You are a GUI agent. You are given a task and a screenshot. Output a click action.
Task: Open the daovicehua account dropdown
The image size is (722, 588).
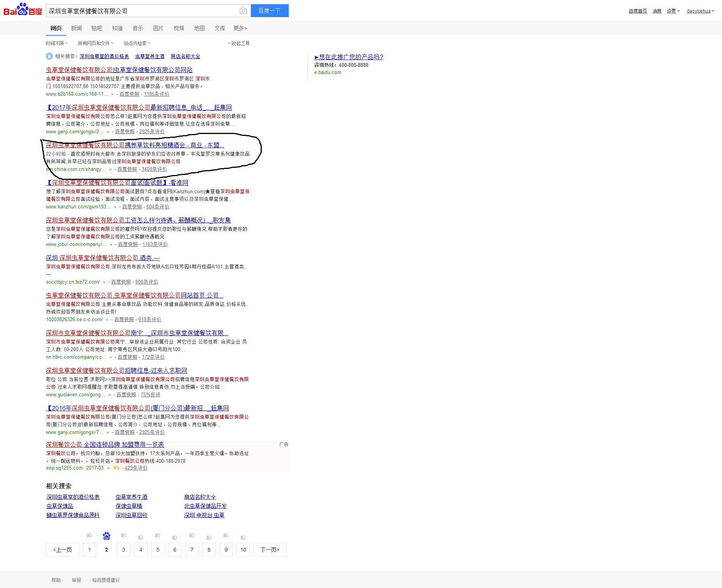[x=700, y=11]
